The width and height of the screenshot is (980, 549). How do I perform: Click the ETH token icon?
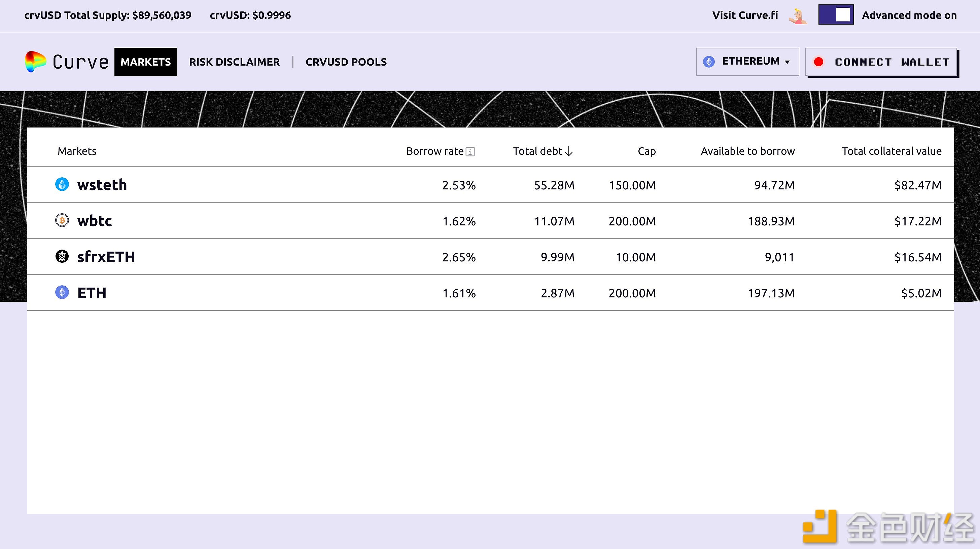pyautogui.click(x=62, y=292)
